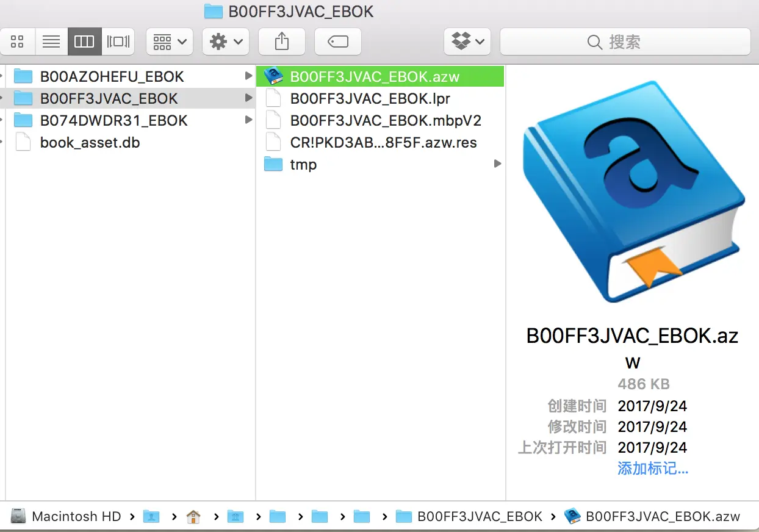759x532 pixels.
Task: Open the gear action menu
Action: [226, 41]
